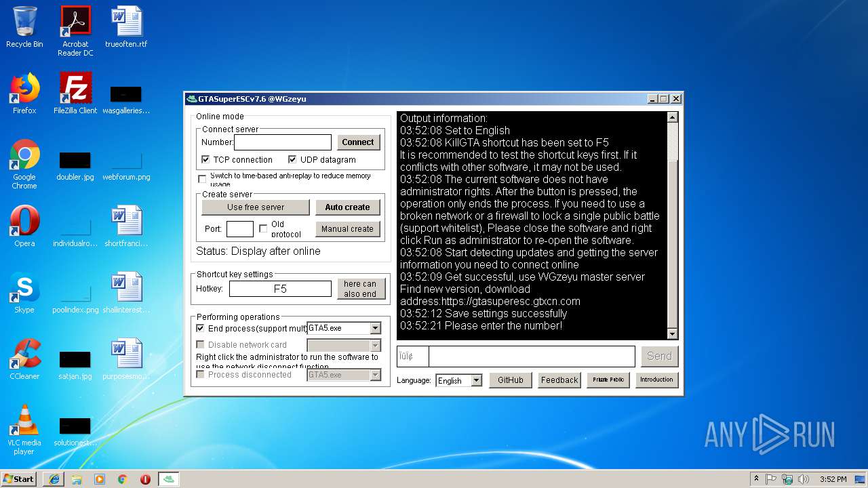The height and width of the screenshot is (488, 868).
Task: Click 'here can also end' button
Action: (x=360, y=289)
